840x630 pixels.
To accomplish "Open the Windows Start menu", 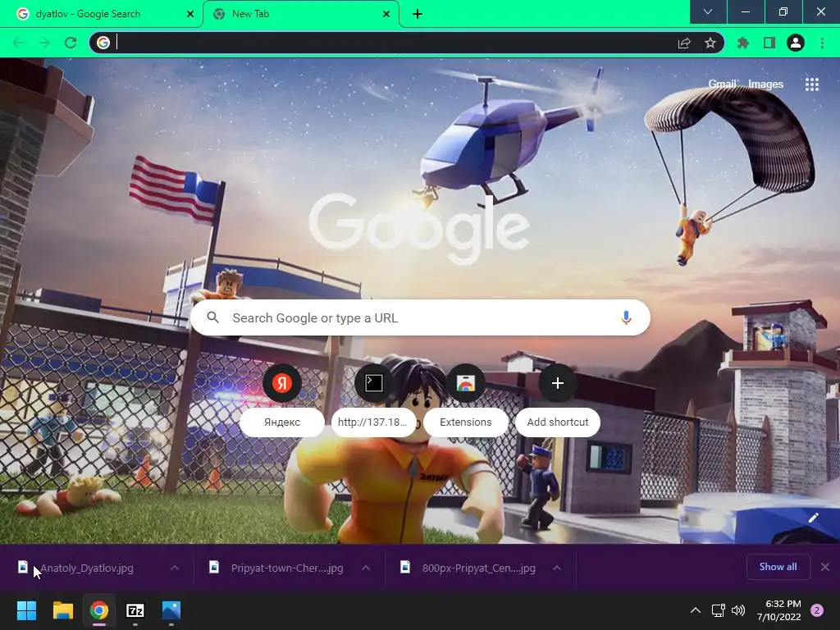I will (26, 610).
